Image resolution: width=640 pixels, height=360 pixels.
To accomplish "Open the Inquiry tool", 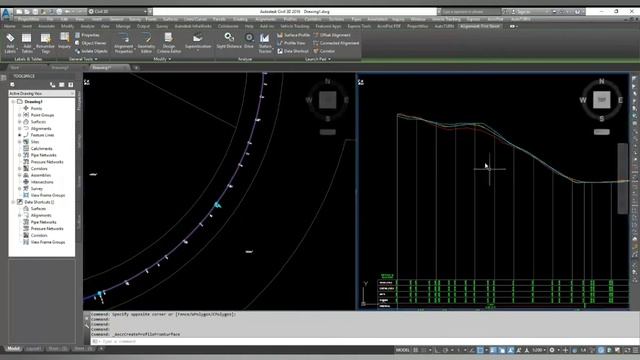I will coord(64,41).
